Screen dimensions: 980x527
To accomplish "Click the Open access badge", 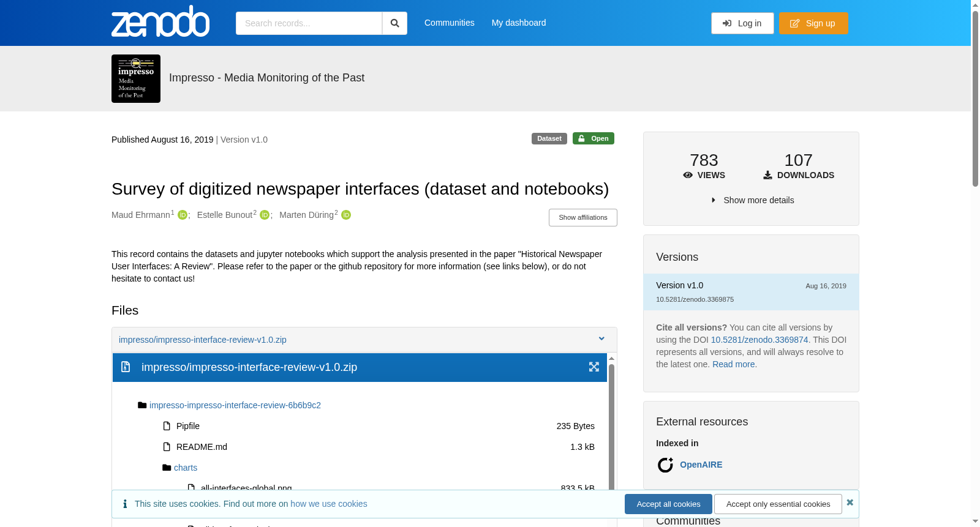I will click(594, 138).
